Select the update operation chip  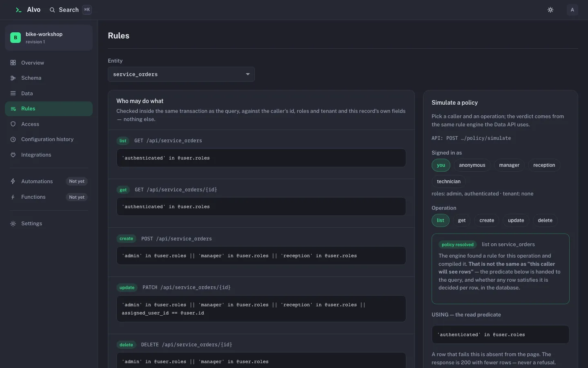[516, 220]
